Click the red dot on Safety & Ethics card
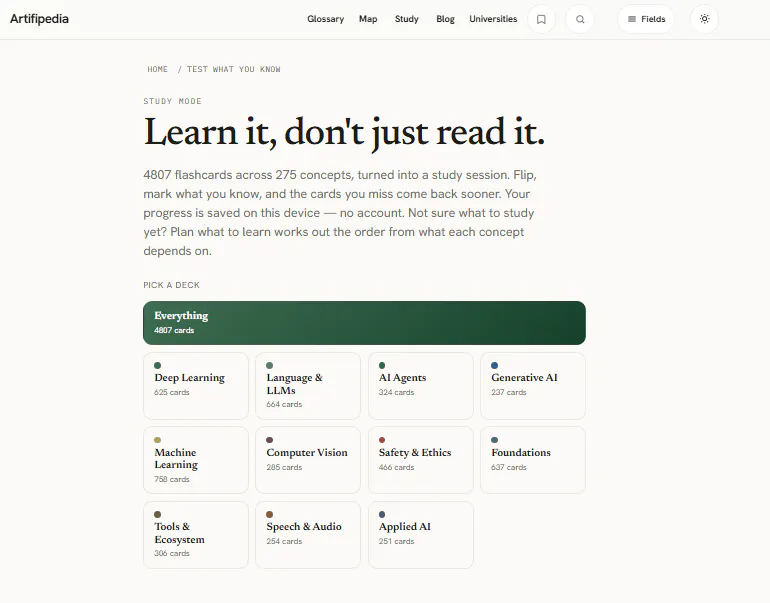Image resolution: width=770 pixels, height=603 pixels. coord(382,440)
